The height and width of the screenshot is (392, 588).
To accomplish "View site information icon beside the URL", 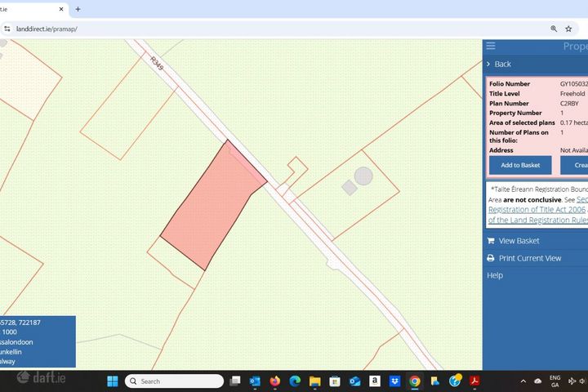I will (7, 29).
